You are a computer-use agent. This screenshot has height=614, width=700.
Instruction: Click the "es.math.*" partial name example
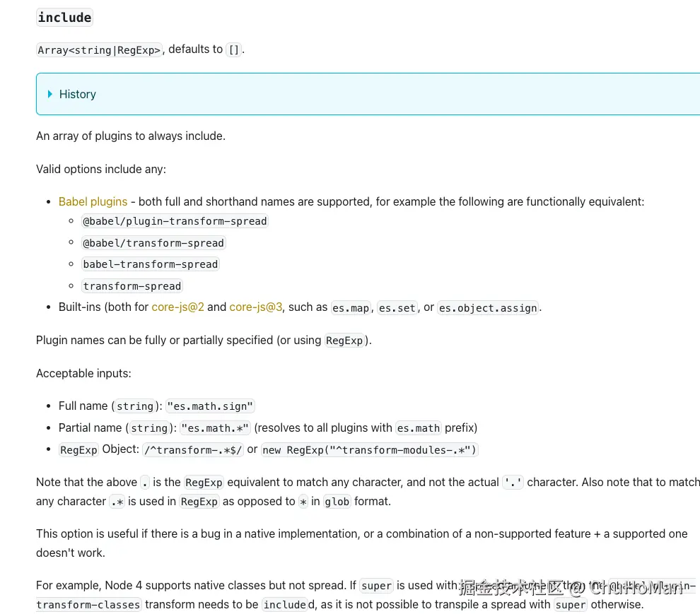216,428
